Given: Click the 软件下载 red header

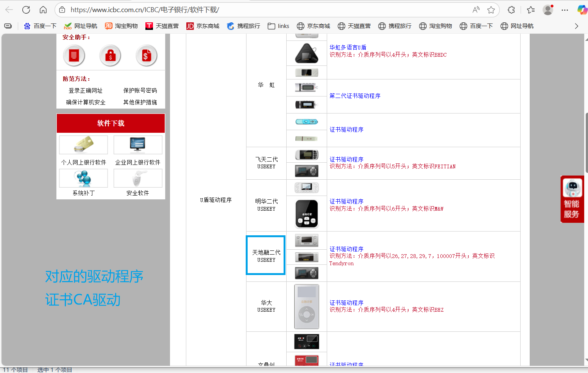Looking at the screenshot, I should coord(111,123).
